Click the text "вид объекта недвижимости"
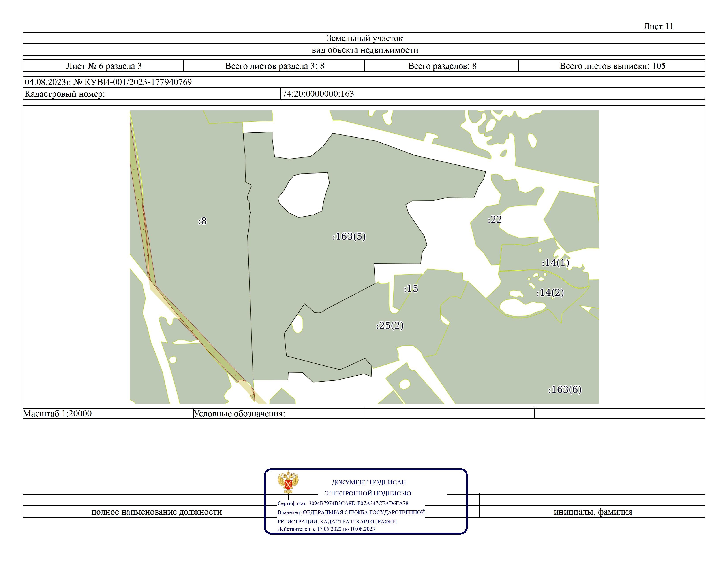 (x=365, y=50)
